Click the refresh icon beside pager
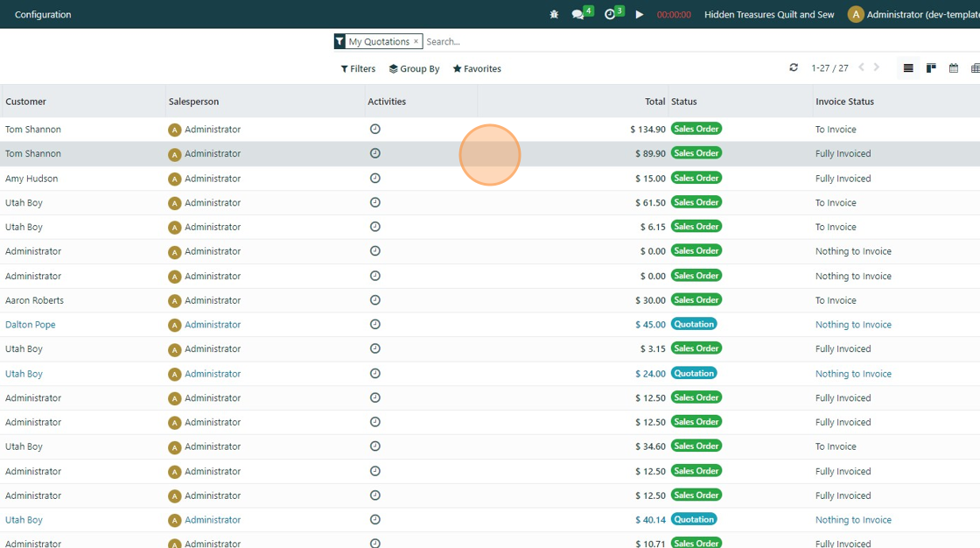The height and width of the screenshot is (548, 980). coord(794,68)
